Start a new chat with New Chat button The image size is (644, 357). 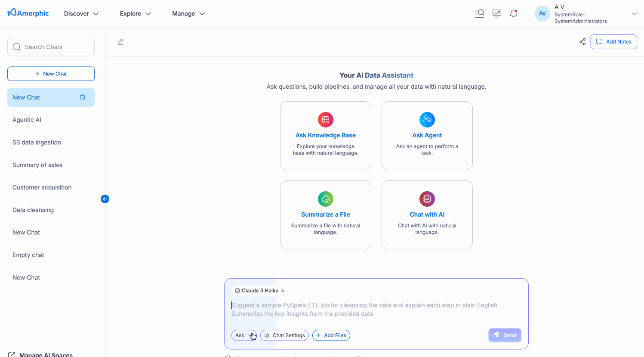coord(51,74)
